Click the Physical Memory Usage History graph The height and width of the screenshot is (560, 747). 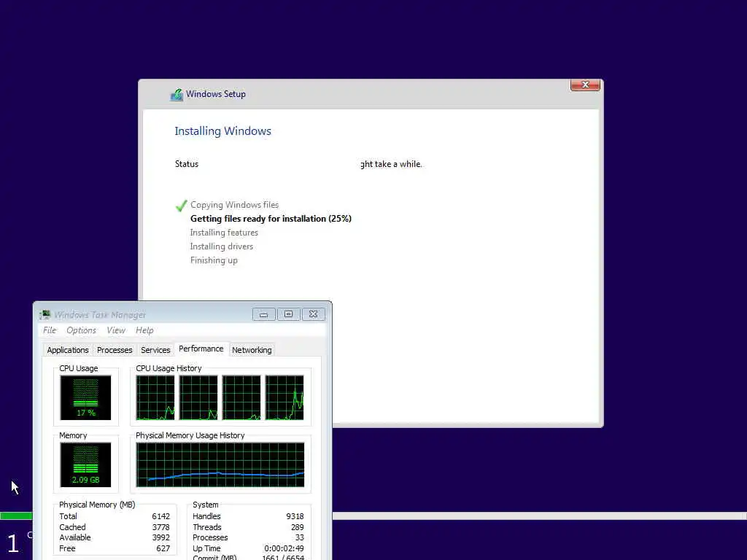tap(220, 464)
